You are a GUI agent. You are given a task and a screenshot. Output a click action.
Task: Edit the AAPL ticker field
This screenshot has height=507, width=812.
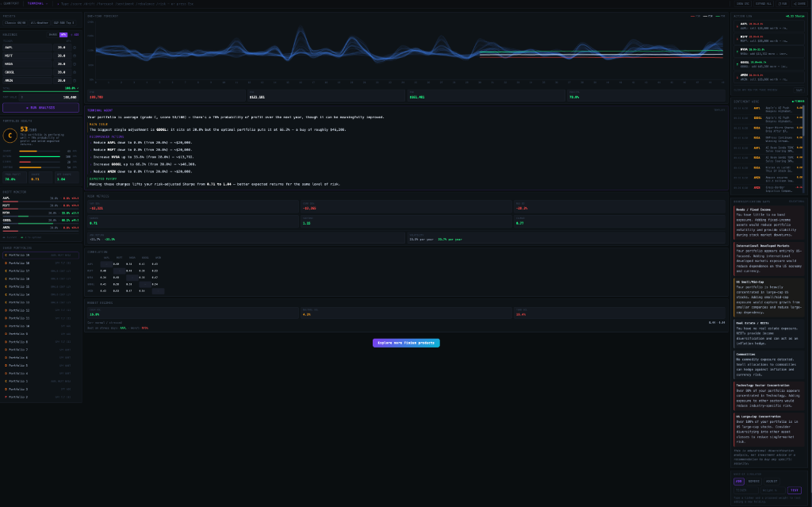(x=27, y=47)
